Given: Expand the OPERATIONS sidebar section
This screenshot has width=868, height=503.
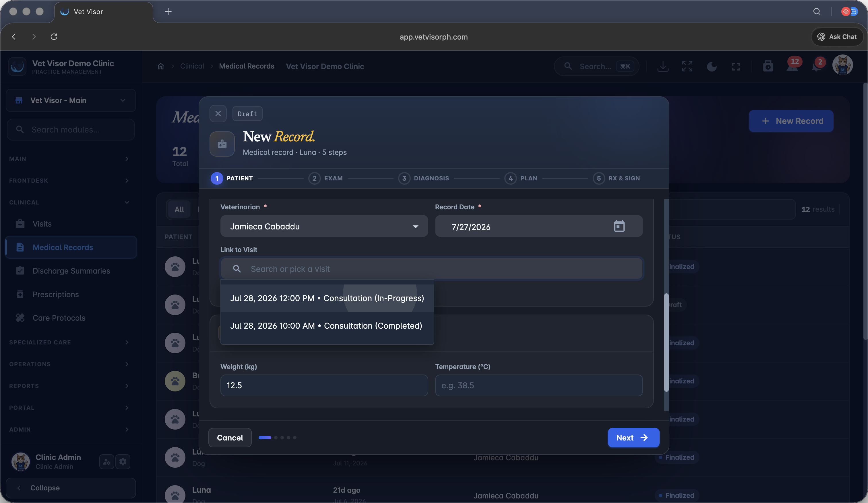Looking at the screenshot, I should [69, 364].
